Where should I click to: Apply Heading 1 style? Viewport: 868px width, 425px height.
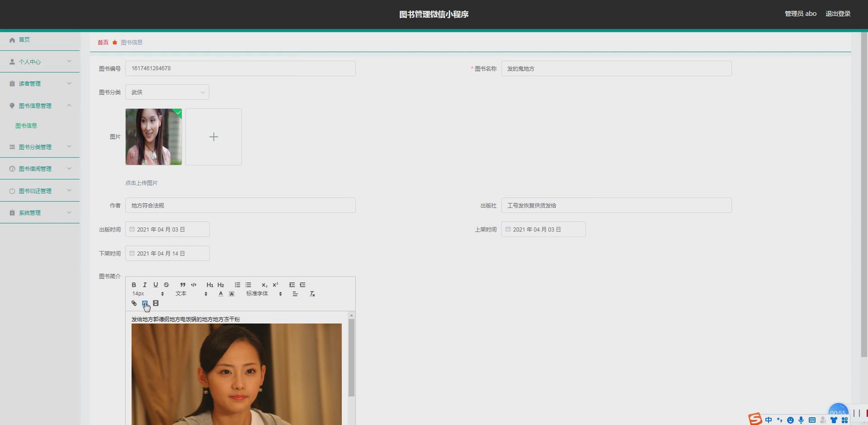[x=210, y=285]
